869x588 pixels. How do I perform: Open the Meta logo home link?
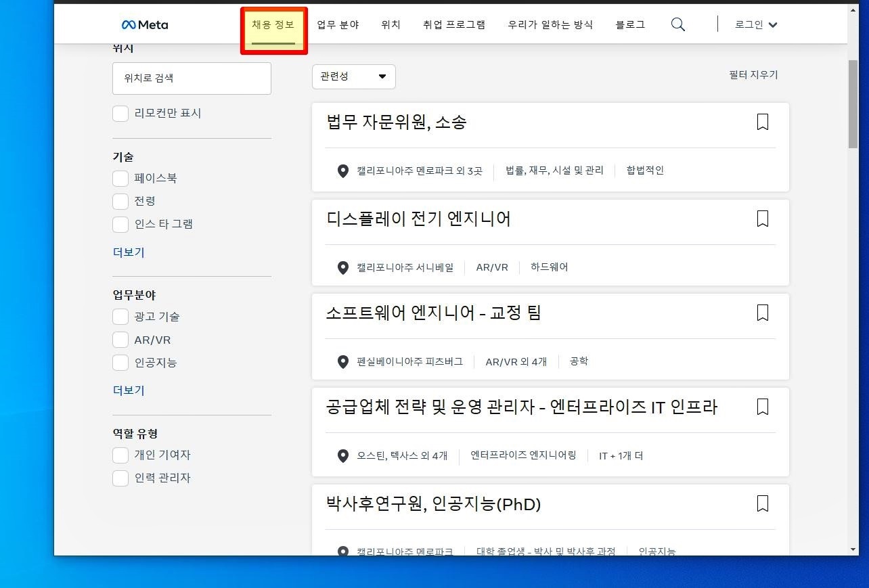tap(145, 25)
